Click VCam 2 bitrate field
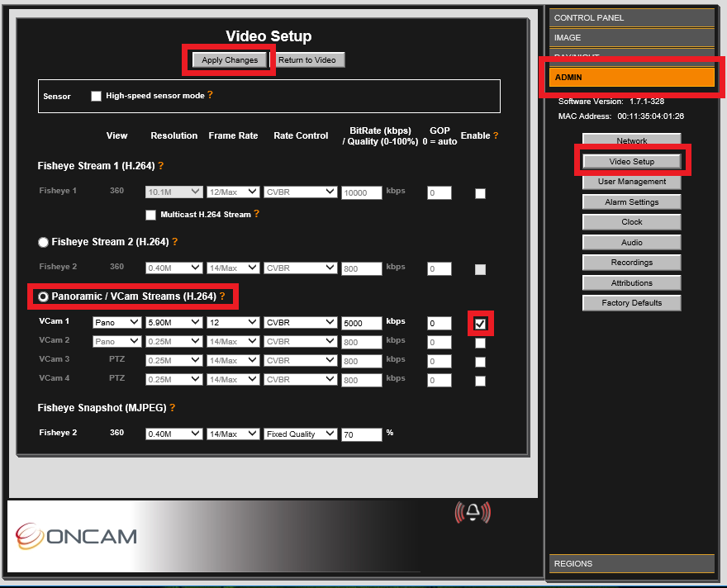The height and width of the screenshot is (588, 727). point(362,343)
